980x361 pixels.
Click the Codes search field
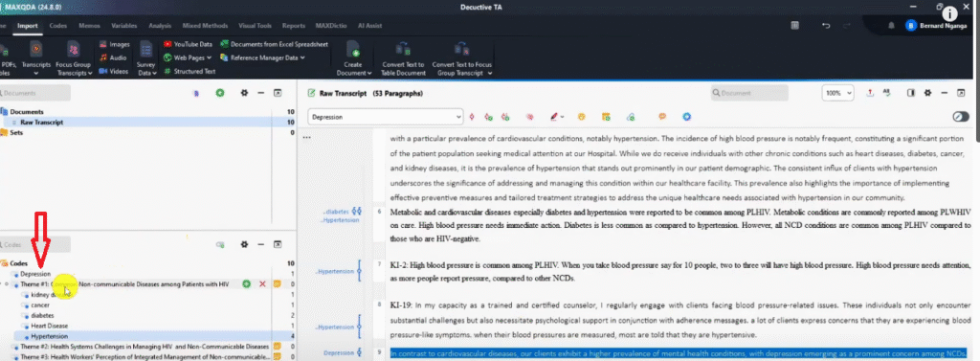coord(35,244)
